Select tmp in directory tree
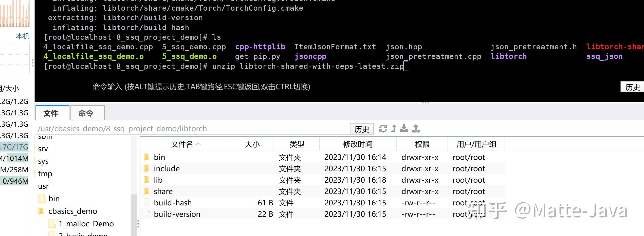 45,174
